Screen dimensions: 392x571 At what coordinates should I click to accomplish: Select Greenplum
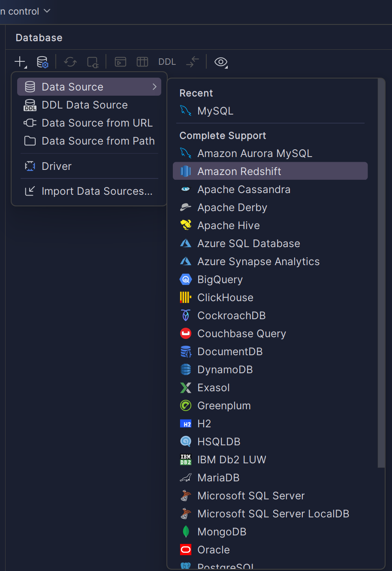[x=270, y=405]
